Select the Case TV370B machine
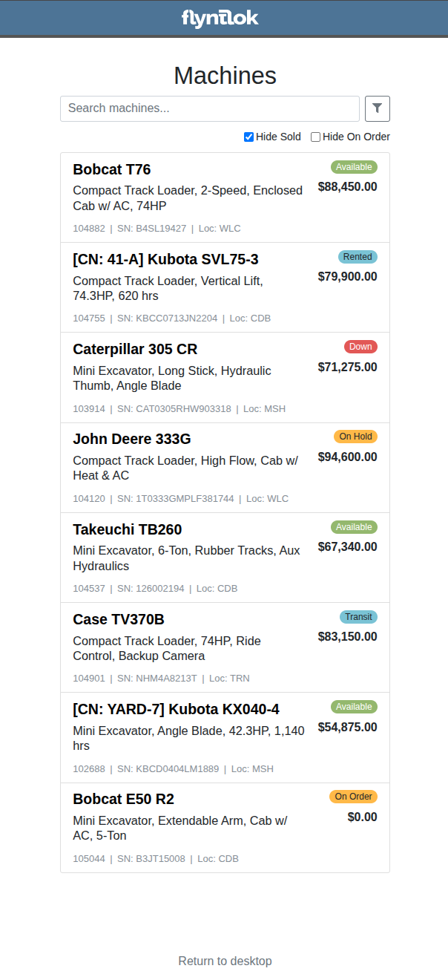The height and width of the screenshot is (980, 448). [225, 647]
